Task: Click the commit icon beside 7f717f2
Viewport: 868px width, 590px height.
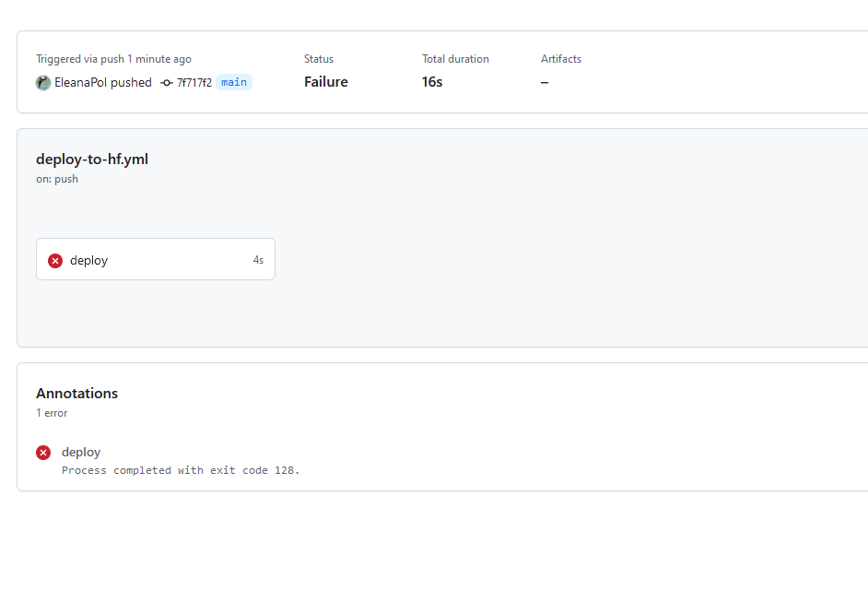Action: point(166,83)
